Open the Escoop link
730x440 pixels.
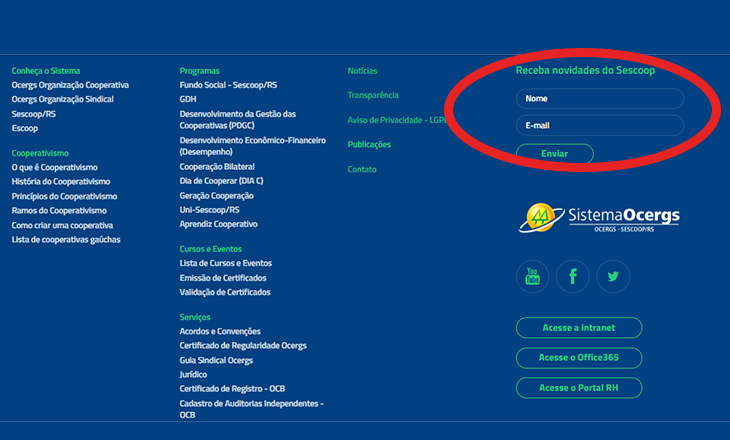tap(25, 128)
